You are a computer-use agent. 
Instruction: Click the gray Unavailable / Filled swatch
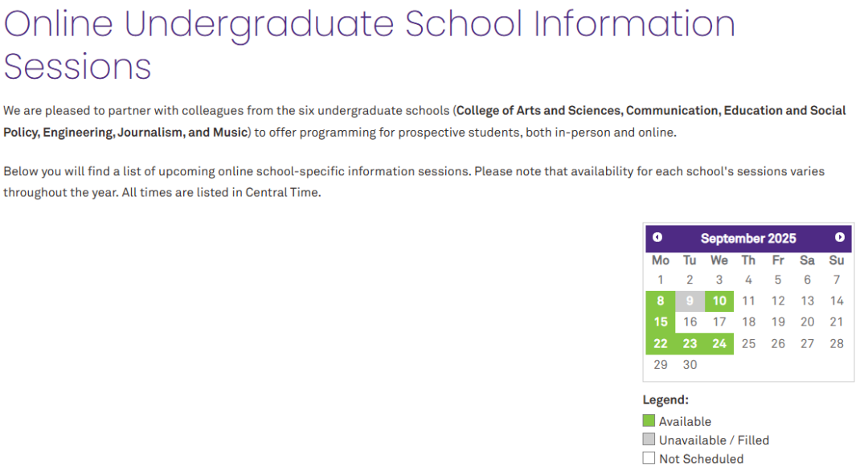click(649, 440)
